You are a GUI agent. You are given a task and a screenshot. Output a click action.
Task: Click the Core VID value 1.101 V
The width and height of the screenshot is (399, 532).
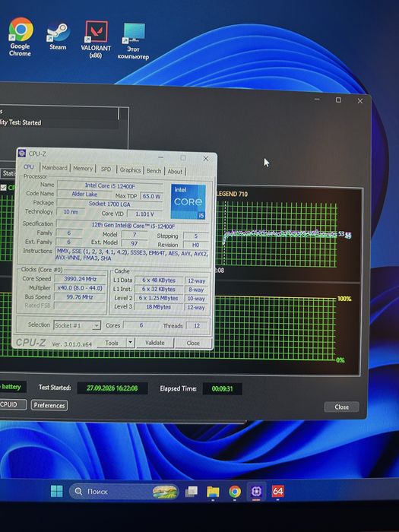(145, 214)
